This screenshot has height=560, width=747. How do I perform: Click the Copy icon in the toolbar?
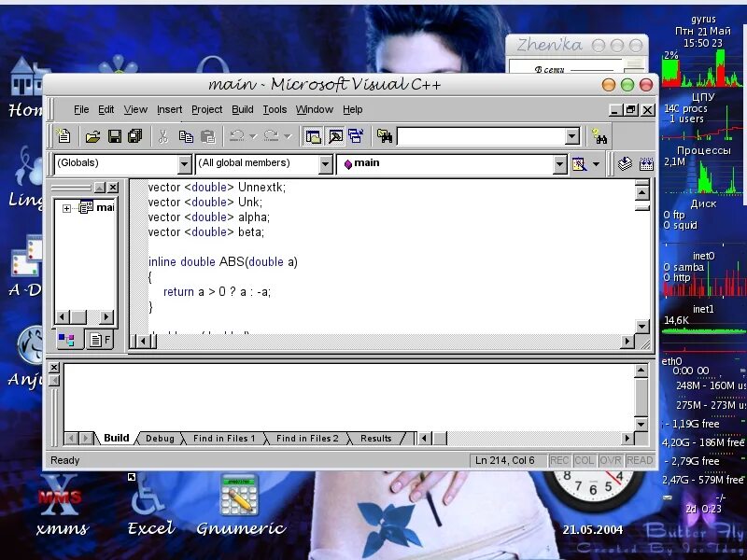(185, 136)
